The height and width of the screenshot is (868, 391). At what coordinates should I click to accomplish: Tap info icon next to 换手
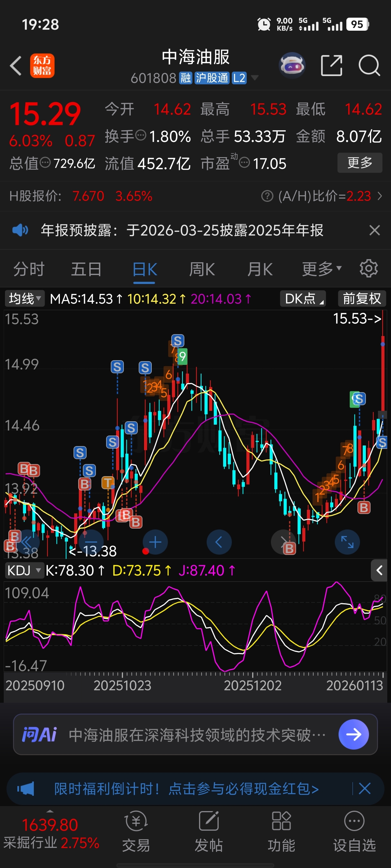[x=141, y=135]
